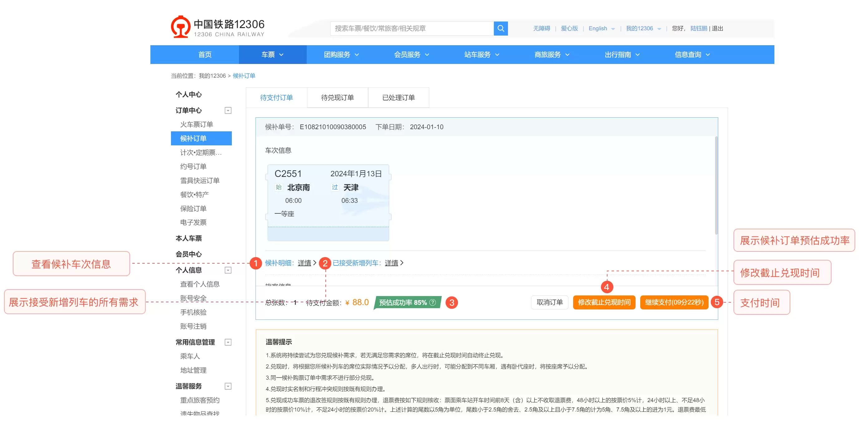The height and width of the screenshot is (433, 868).
Task: Click the help question mark on success rate badge
Action: point(433,302)
